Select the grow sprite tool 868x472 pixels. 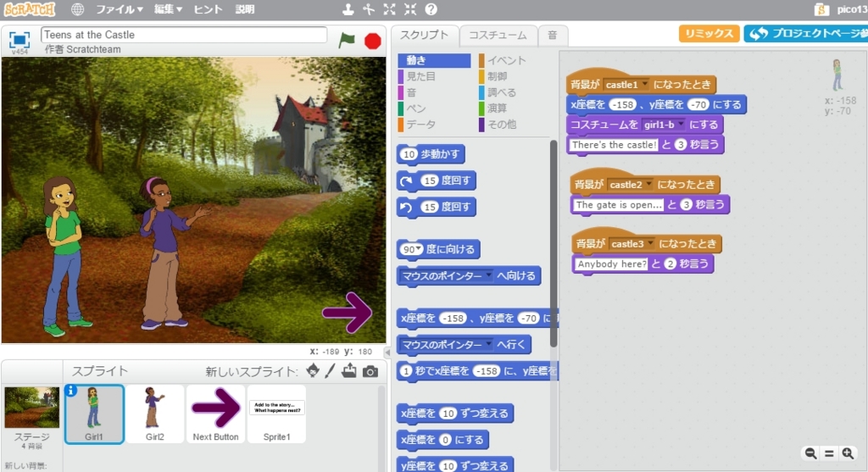(390, 9)
